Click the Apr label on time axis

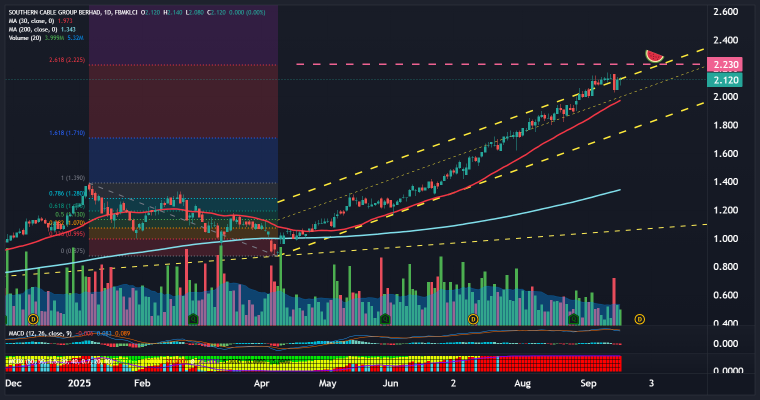point(263,383)
